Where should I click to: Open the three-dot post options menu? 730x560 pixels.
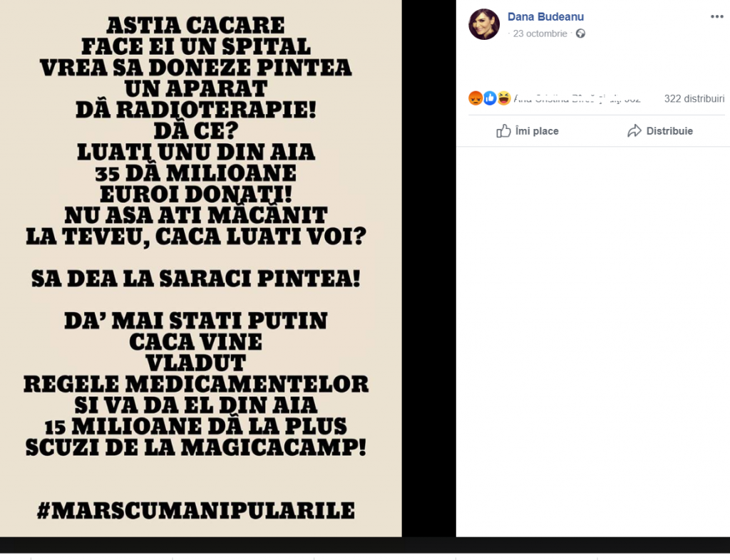717,17
